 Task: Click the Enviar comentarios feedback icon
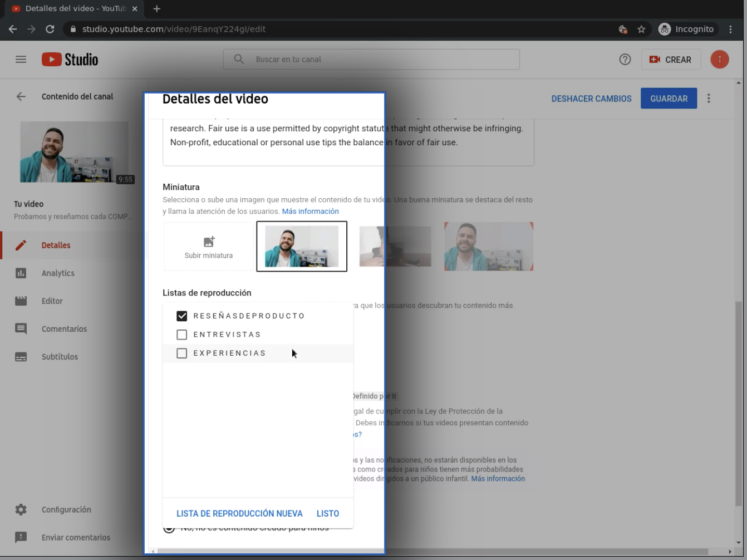[21, 537]
